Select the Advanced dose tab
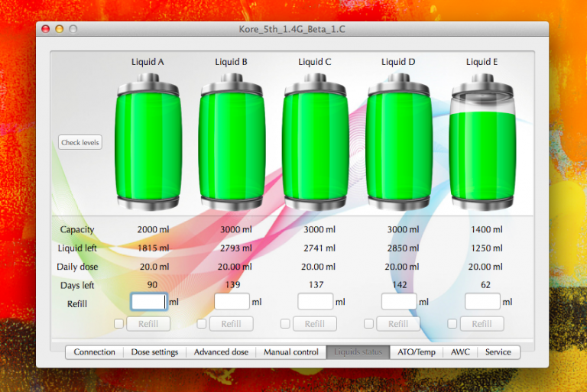The width and height of the screenshot is (587, 392). pyautogui.click(x=221, y=352)
